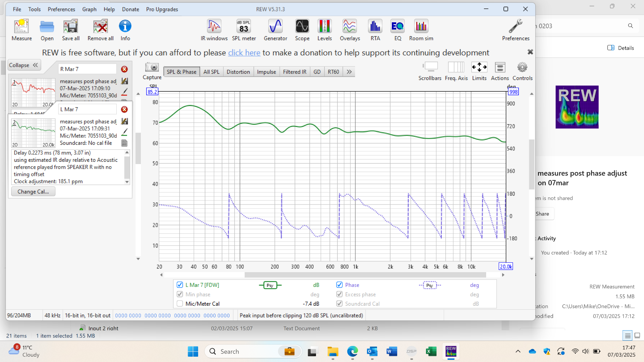Click Save all icon
Screen dimensions: 644x362
pyautogui.click(x=71, y=30)
